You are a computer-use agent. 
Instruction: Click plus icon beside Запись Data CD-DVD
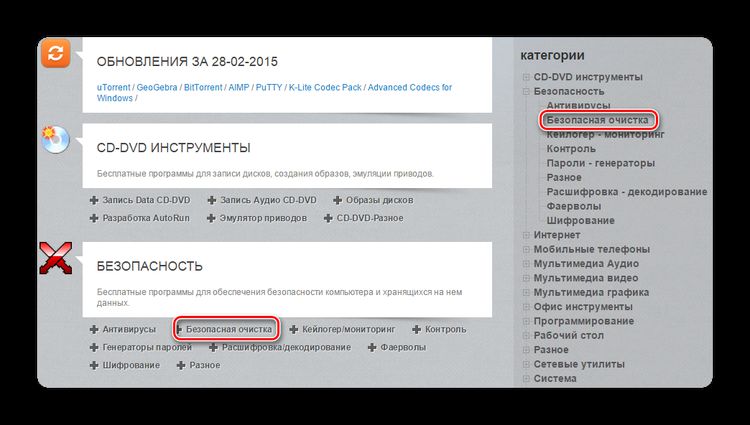(x=94, y=200)
